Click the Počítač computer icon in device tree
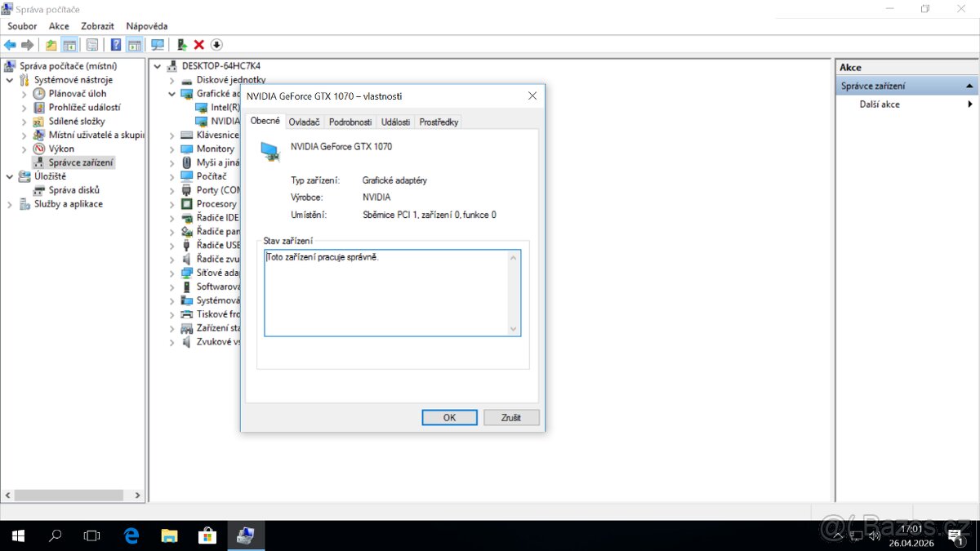980x551 pixels. (187, 176)
